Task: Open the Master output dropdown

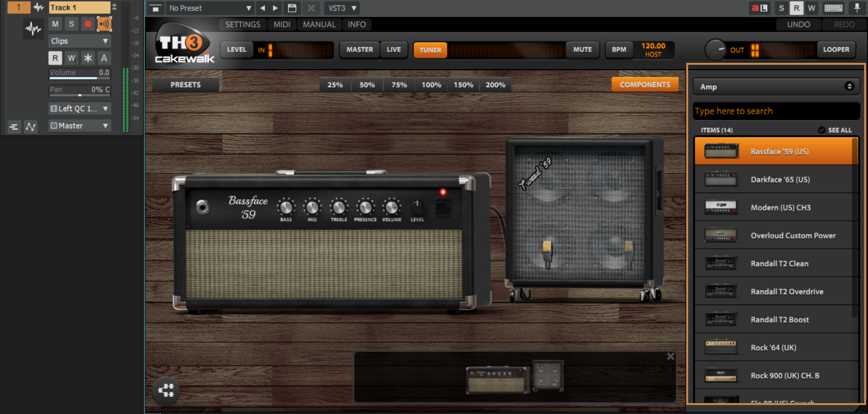Action: click(x=80, y=126)
